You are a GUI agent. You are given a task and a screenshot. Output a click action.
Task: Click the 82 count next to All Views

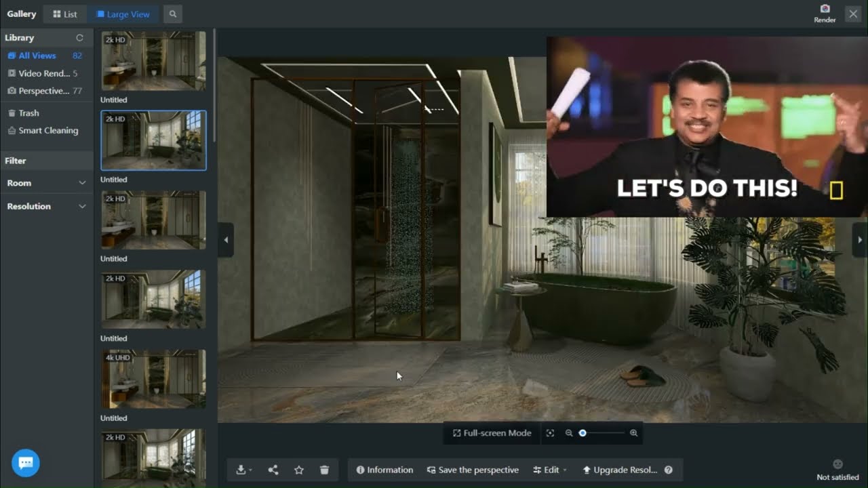pyautogui.click(x=77, y=56)
